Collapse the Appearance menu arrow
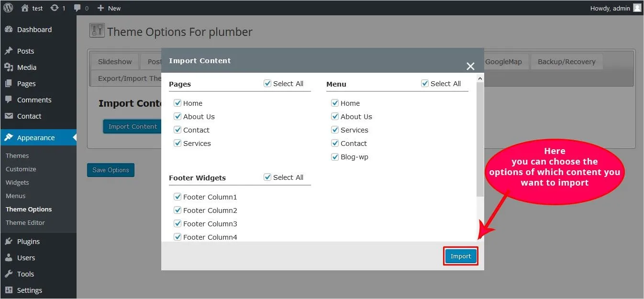The width and height of the screenshot is (644, 299). click(74, 138)
